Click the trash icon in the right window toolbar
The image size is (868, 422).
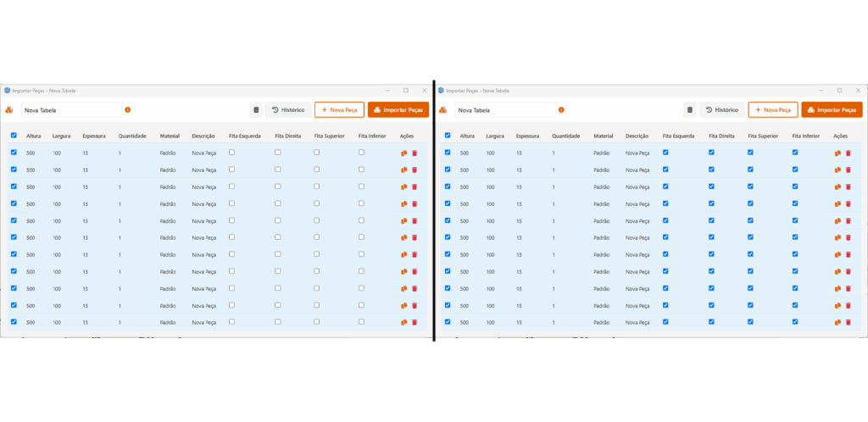click(x=690, y=109)
